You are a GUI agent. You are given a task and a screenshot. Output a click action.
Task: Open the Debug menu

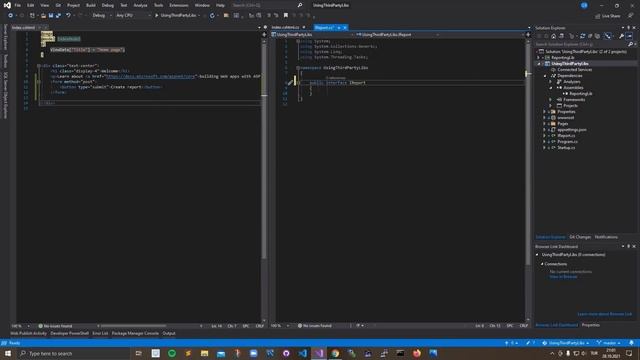coord(108,5)
